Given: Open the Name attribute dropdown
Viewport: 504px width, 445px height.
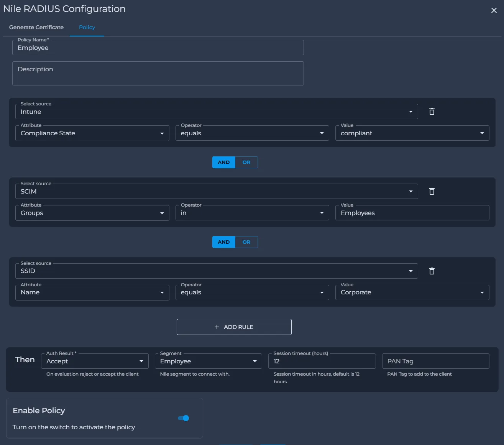Looking at the screenshot, I should click(92, 292).
